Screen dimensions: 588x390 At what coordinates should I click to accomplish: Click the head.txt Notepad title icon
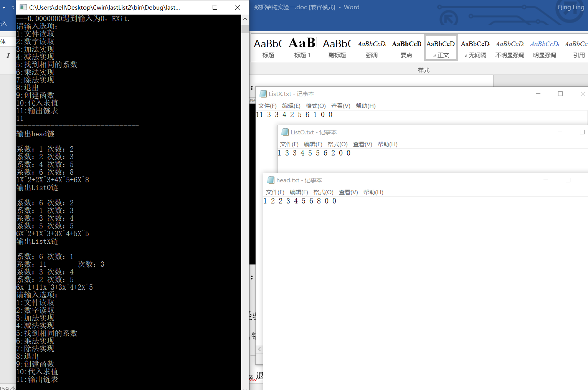271,180
